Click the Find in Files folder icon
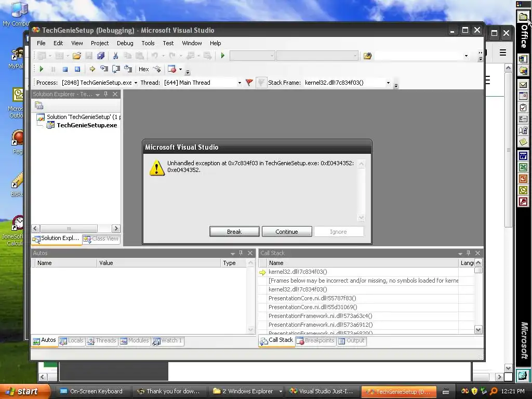Viewport: 532px width, 399px height. tap(367, 56)
